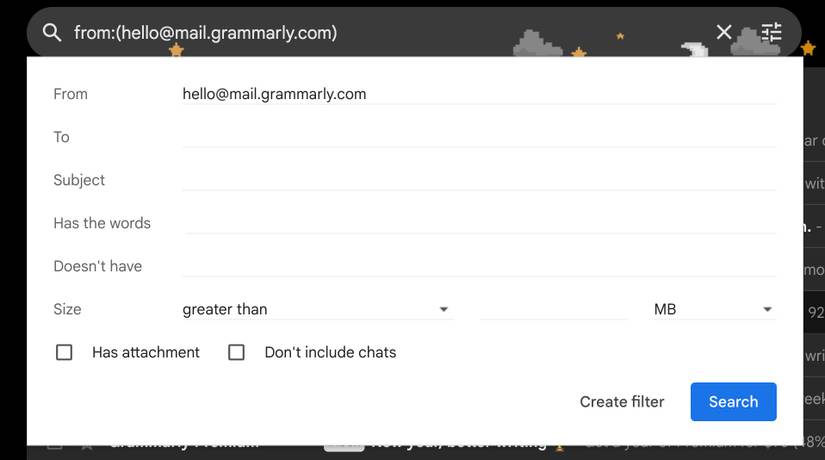Toggle the search options filter icon
Image resolution: width=825 pixels, height=460 pixels.
(x=771, y=33)
